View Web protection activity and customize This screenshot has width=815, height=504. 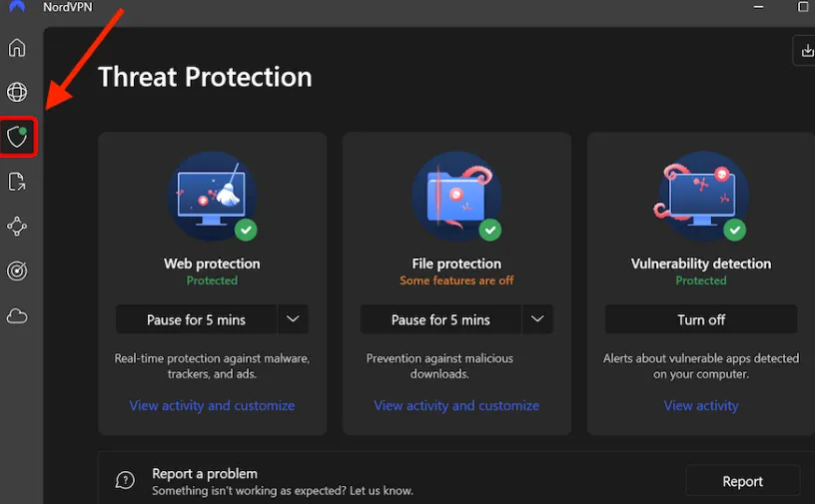[x=212, y=405]
